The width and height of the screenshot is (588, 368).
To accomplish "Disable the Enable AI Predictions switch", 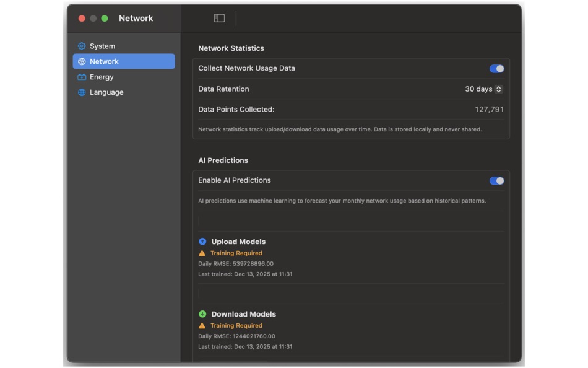I will coord(496,180).
